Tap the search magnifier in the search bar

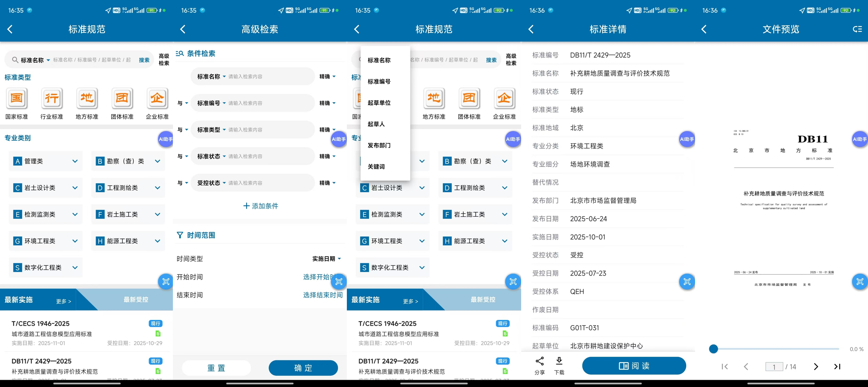tap(15, 60)
